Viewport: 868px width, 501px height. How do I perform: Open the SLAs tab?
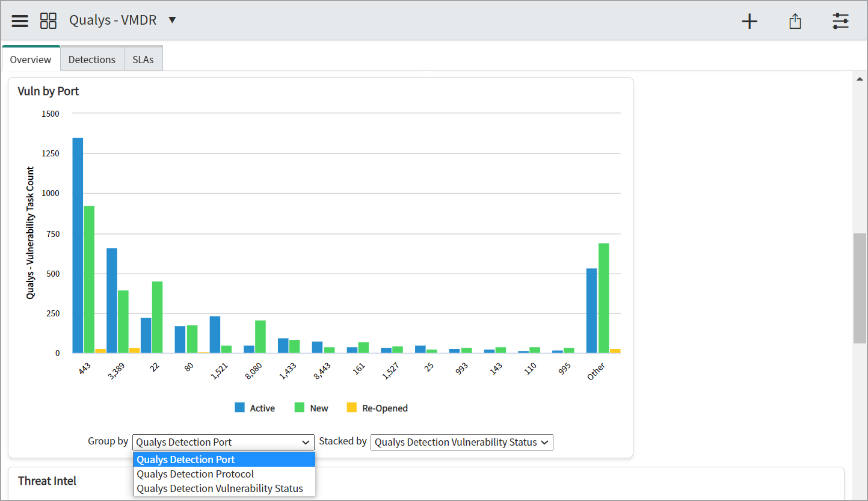[x=143, y=60]
